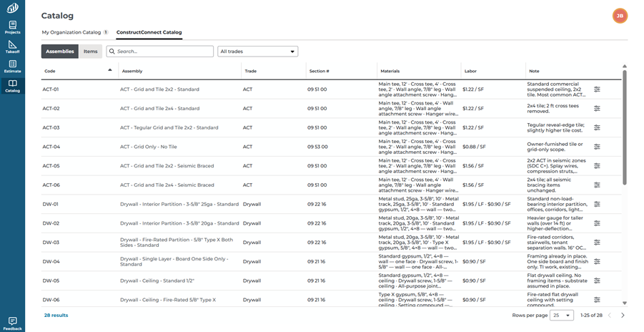644x332 pixels.
Task: Select Drywall - Ceiling - Standard 1/2" assembly
Action: tap(157, 280)
